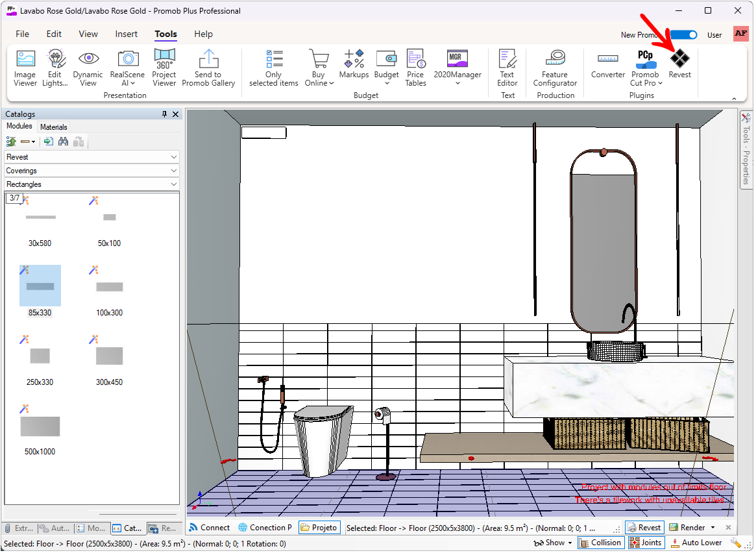Toggle the Revest mode button in status bar
The image size is (756, 553).
tap(644, 528)
